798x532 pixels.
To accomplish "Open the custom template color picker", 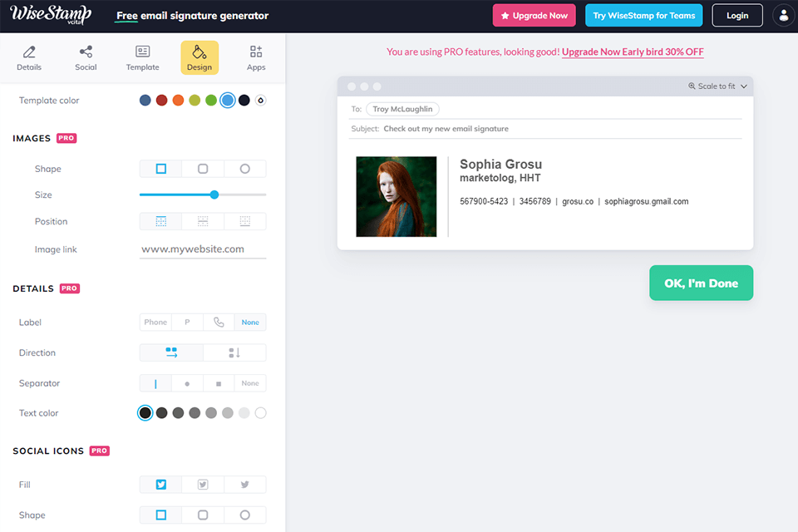I will point(260,101).
